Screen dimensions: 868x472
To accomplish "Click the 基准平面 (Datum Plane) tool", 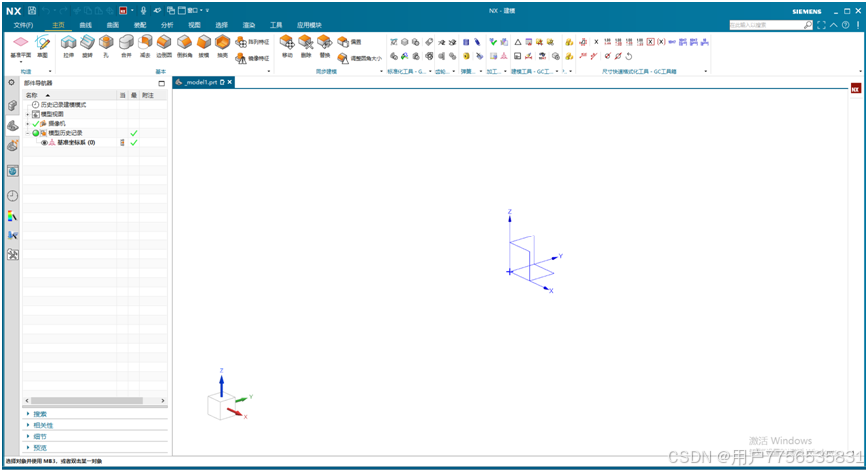I will [x=21, y=47].
